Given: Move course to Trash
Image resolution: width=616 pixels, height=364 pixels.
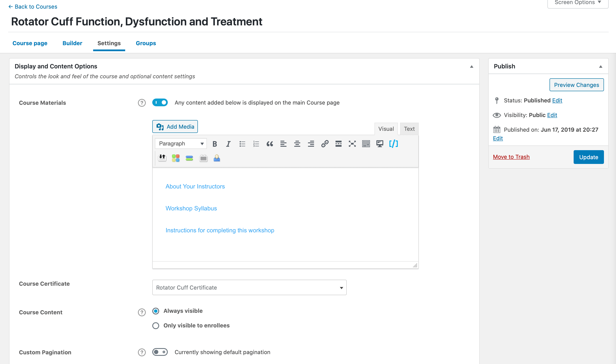Looking at the screenshot, I should (511, 157).
